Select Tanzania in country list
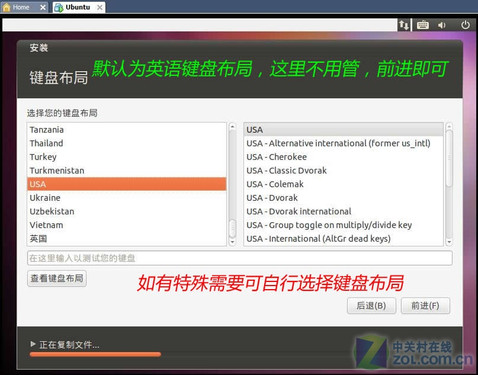Image resolution: width=478 pixels, height=375 pixels. point(127,130)
